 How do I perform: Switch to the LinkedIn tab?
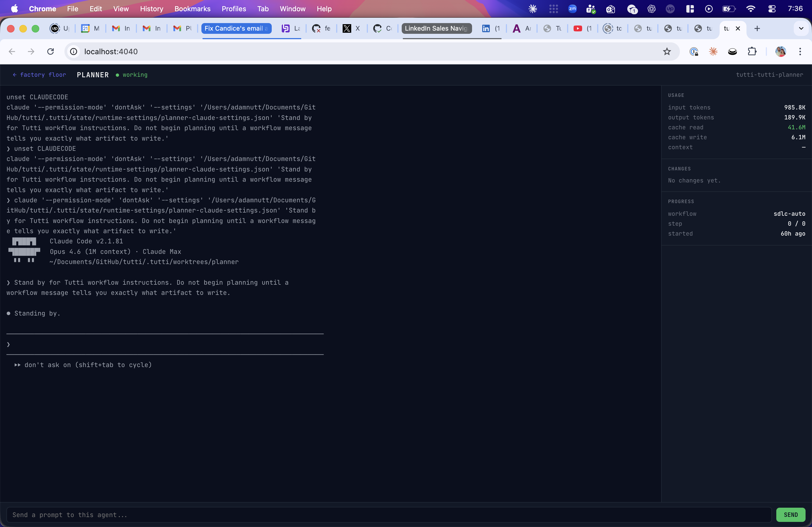(x=491, y=28)
